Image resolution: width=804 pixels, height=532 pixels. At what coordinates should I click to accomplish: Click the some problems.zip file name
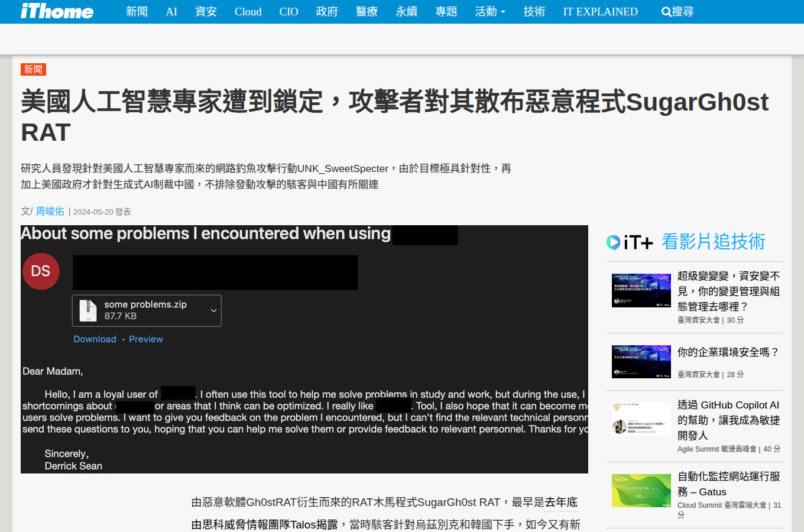(x=145, y=304)
